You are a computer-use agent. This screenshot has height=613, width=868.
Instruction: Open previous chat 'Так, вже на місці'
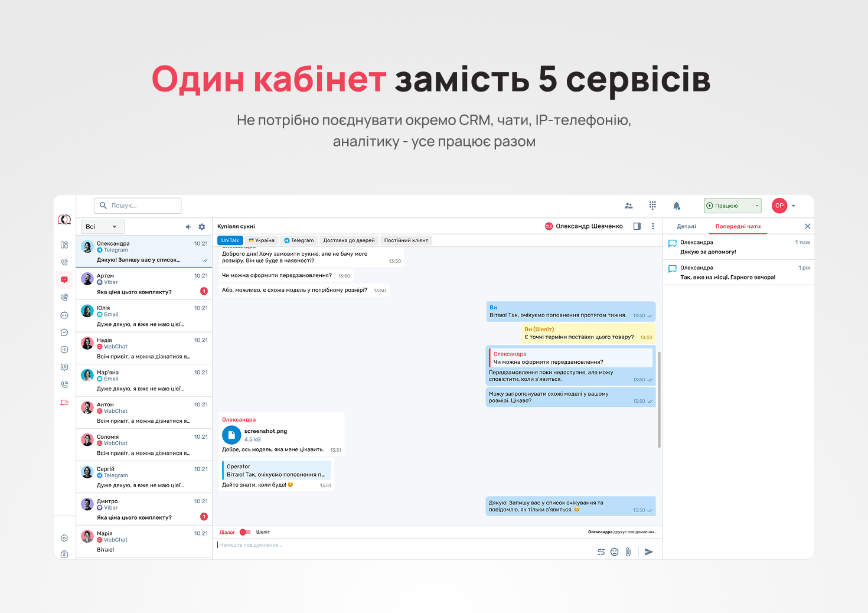click(739, 272)
